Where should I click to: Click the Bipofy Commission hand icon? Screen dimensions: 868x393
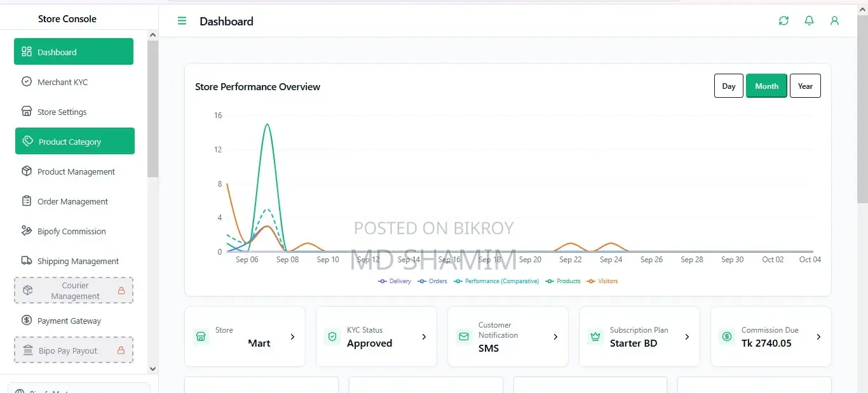[x=27, y=231]
